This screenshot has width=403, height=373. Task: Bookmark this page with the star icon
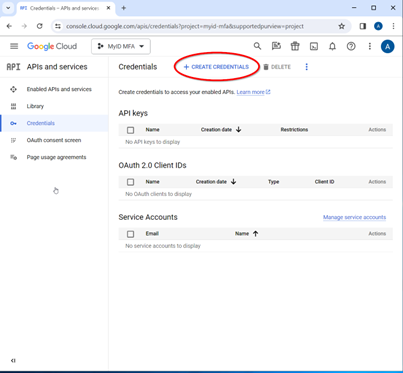[342, 26]
